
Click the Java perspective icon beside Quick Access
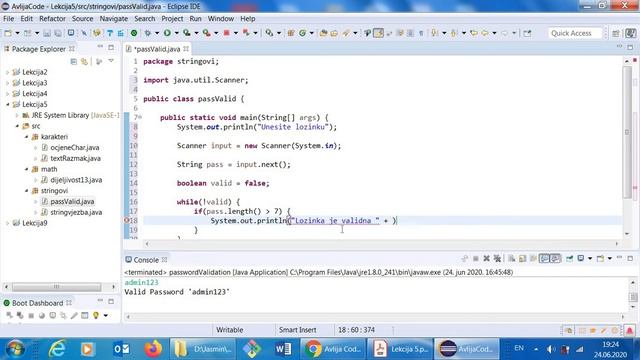(630, 33)
